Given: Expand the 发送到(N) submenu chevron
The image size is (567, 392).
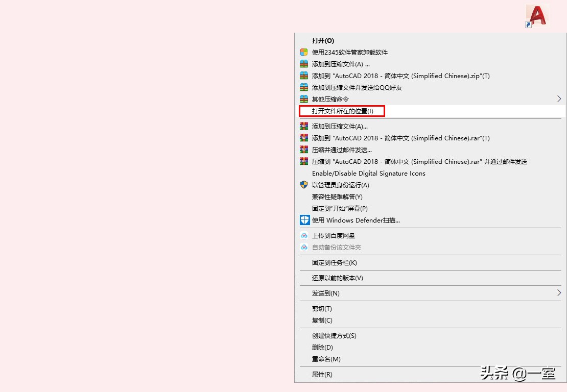Looking at the screenshot, I should click(559, 293).
